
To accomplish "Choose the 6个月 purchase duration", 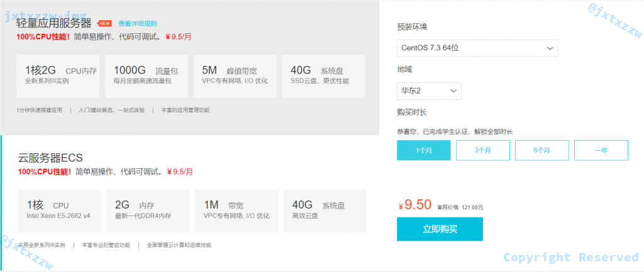I will [541, 150].
